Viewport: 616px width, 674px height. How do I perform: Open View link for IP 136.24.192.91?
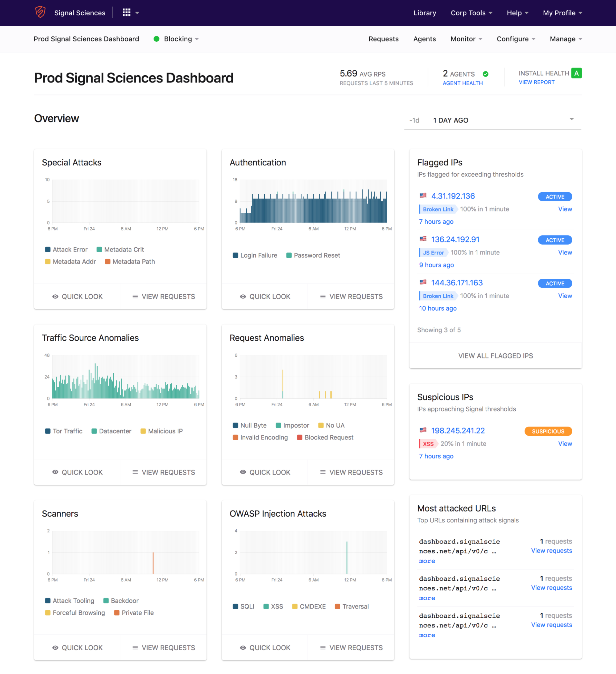point(565,252)
